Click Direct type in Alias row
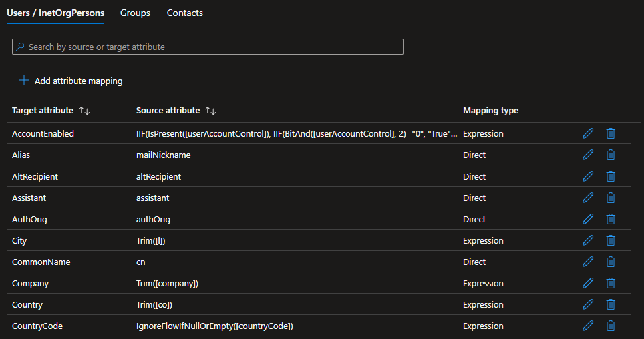Viewport: 644px width, 339px height. tap(474, 155)
